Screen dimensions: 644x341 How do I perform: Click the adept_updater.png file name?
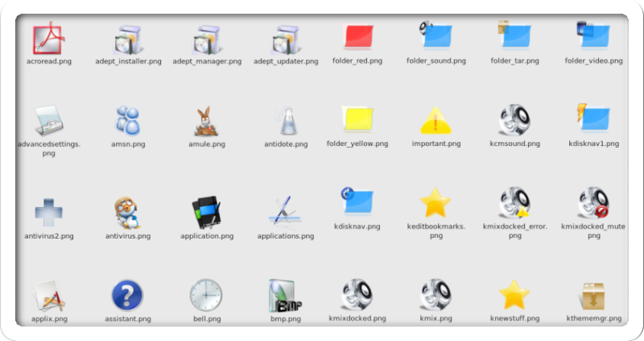[x=286, y=61]
